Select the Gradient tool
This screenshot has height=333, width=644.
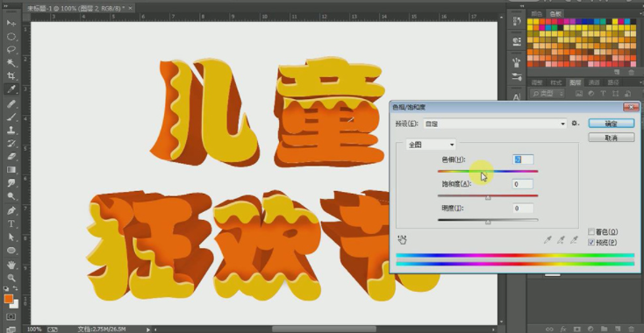pos(11,169)
